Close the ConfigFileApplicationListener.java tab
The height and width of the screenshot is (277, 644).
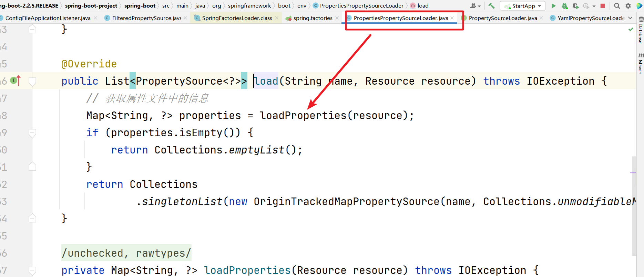(95, 18)
